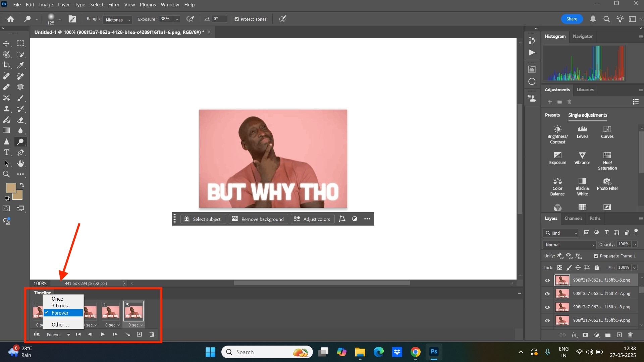
Task: Open the Presets section
Action: tap(552, 115)
